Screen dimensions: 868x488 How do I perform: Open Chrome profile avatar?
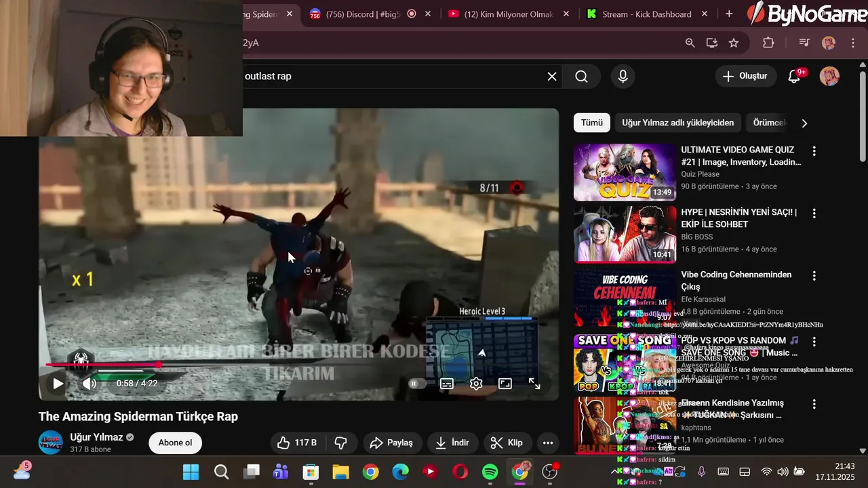point(829,43)
